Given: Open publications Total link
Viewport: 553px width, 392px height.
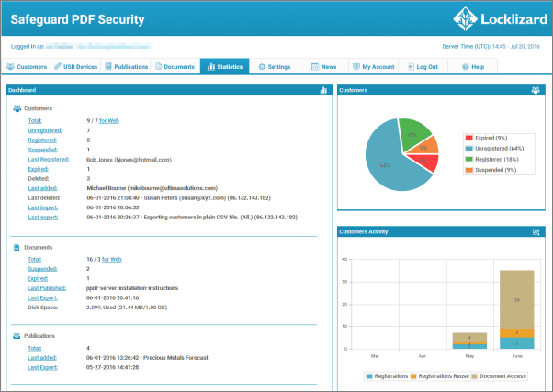Looking at the screenshot, I should tap(35, 348).
